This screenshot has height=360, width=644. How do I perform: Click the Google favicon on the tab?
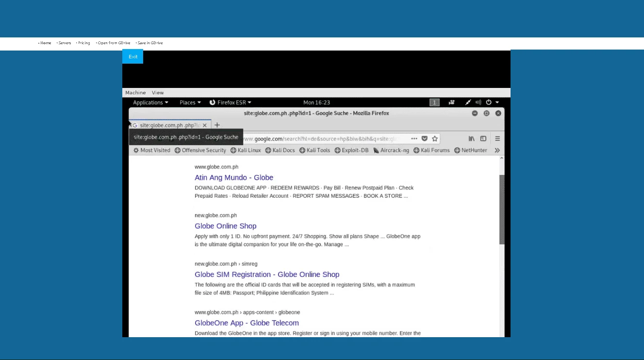135,125
